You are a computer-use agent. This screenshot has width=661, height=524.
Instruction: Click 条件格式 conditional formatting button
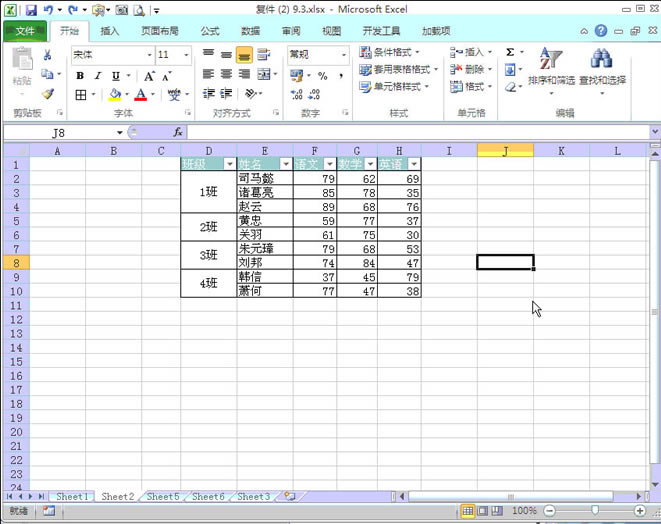(x=390, y=52)
